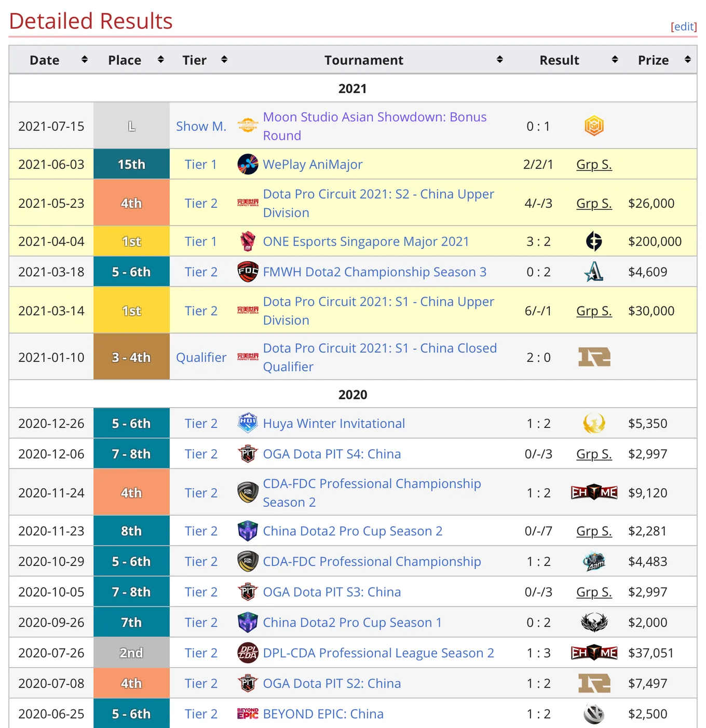Click Grp S. in the OGA Dota PIT S4 row
The image size is (706, 728).
(594, 454)
